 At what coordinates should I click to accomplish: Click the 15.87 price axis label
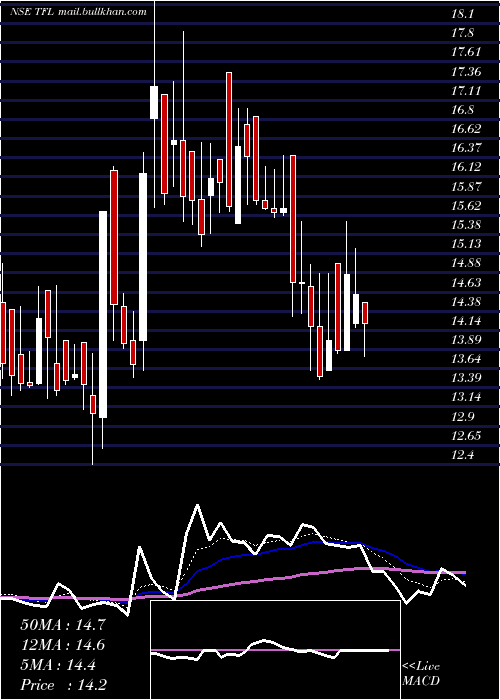[466, 186]
